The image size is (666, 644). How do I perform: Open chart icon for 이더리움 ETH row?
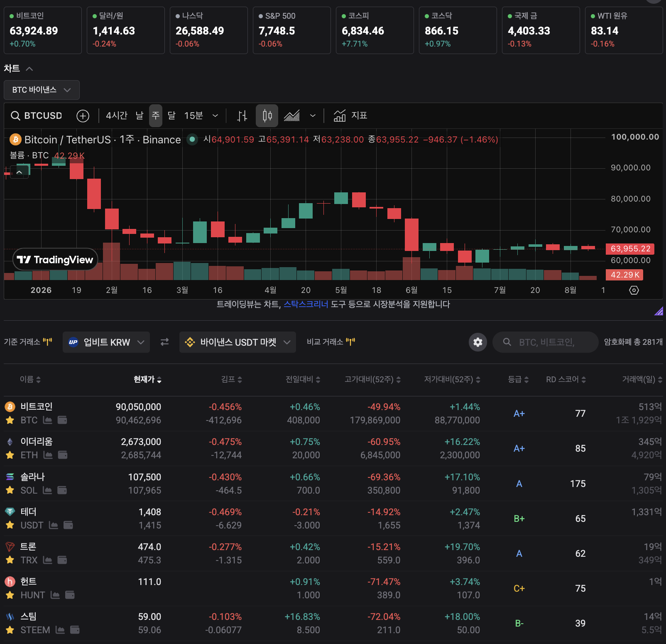tap(48, 455)
